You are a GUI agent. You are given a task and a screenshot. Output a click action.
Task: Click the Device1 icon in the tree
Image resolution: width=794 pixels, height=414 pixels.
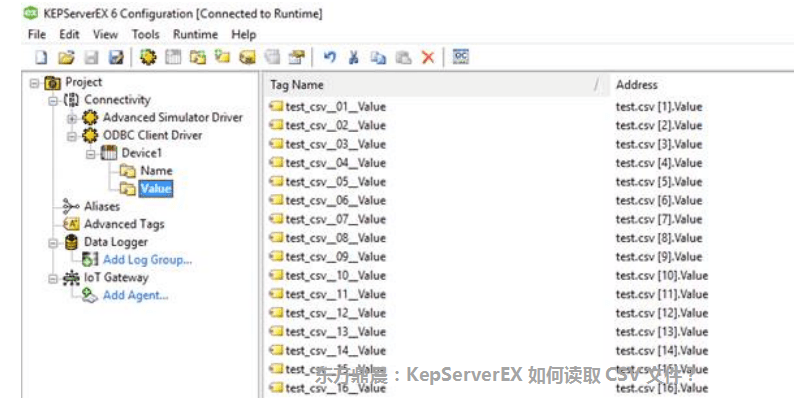109,153
